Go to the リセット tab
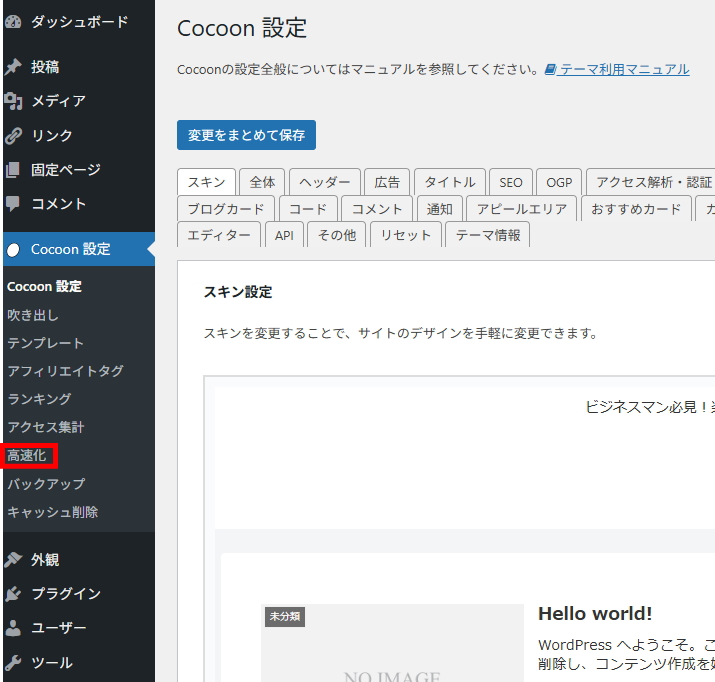The height and width of the screenshot is (682, 715). [406, 235]
